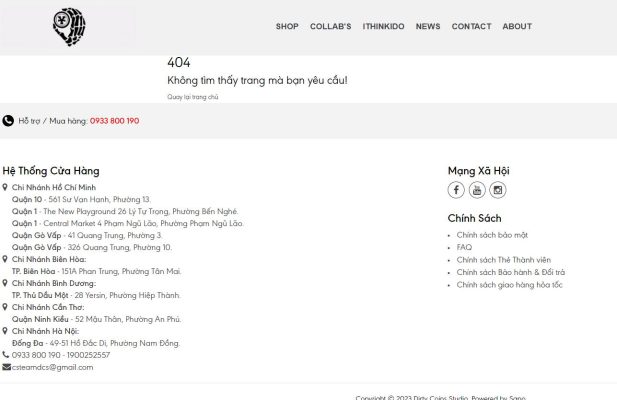The height and width of the screenshot is (400, 617).
Task: Click the Không tìm thấy trang message
Action: (257, 81)
